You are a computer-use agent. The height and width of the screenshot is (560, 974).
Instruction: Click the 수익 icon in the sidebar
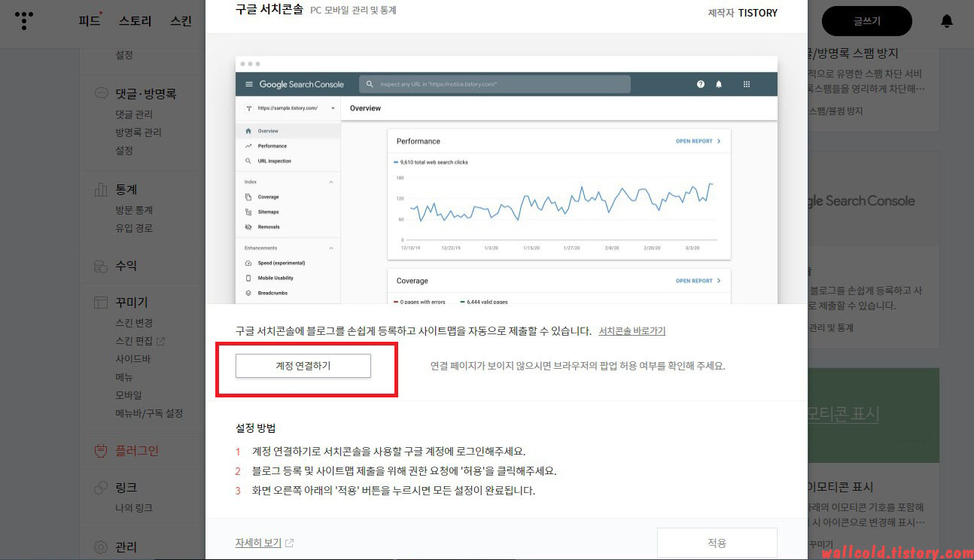point(100,266)
